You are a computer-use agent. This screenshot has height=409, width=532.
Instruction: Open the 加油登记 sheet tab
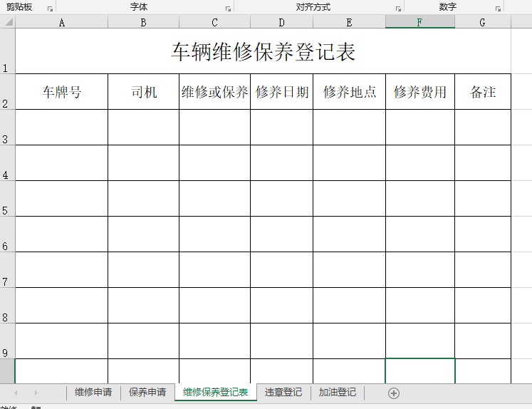[337, 393]
